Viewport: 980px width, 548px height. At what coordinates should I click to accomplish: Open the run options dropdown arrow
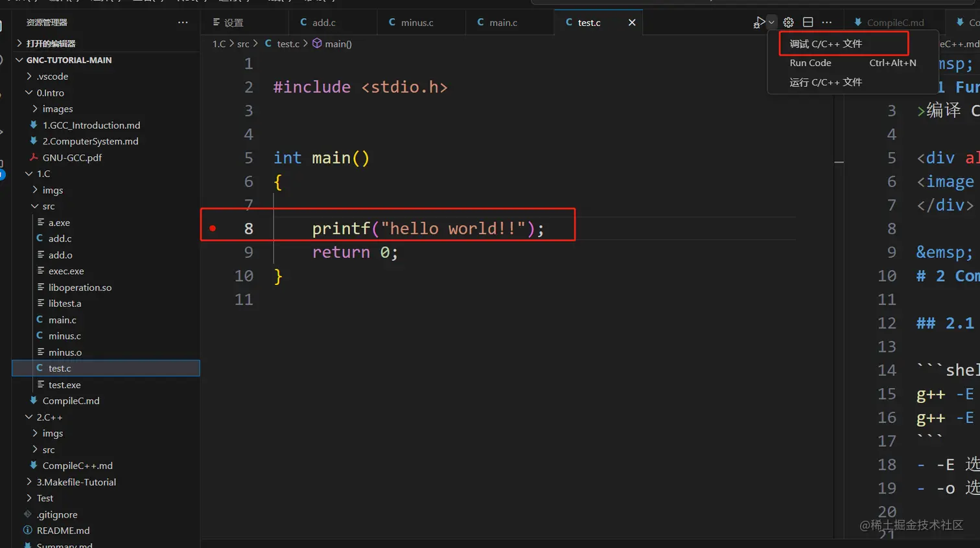(771, 23)
